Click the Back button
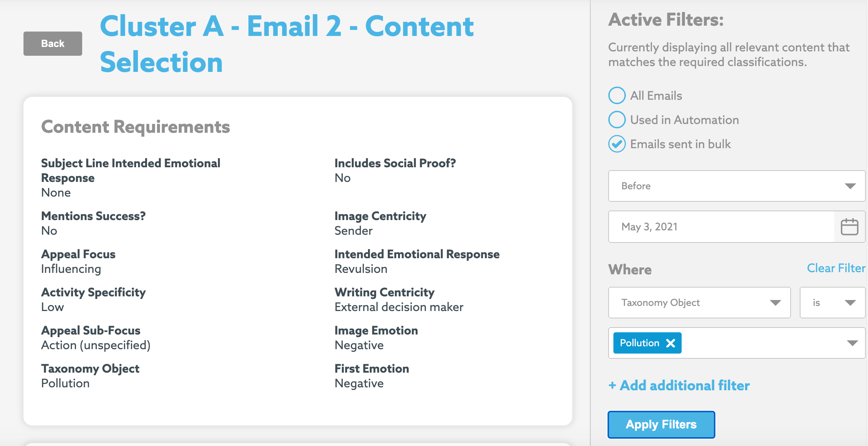Screen dimensions: 868x446 click(53, 44)
